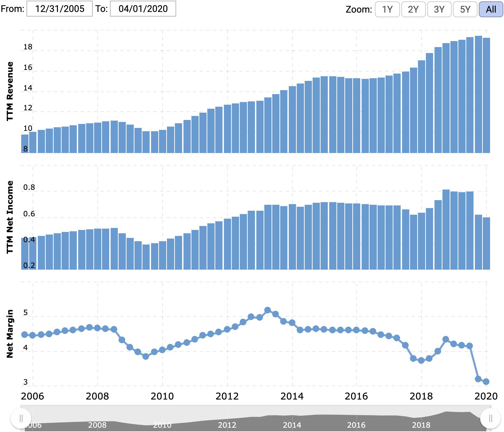
Task: Click the 2020 x-axis label
Action: (486, 396)
